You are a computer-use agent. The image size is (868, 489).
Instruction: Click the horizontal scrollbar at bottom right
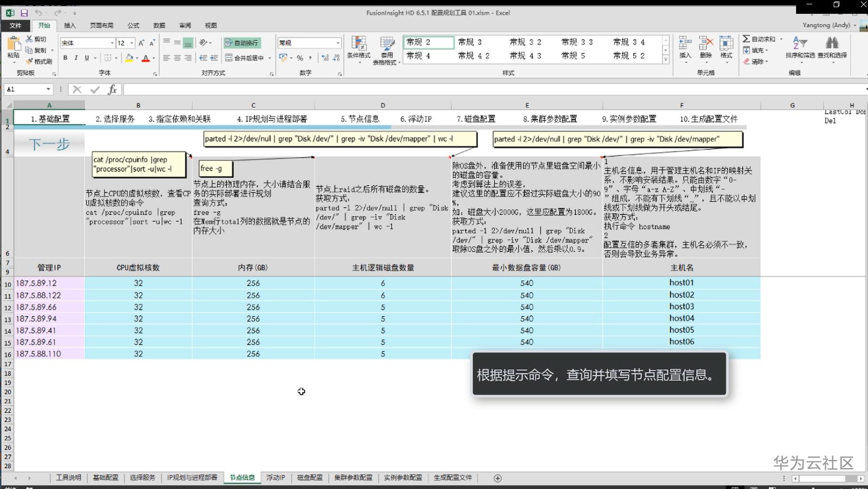coord(829,479)
